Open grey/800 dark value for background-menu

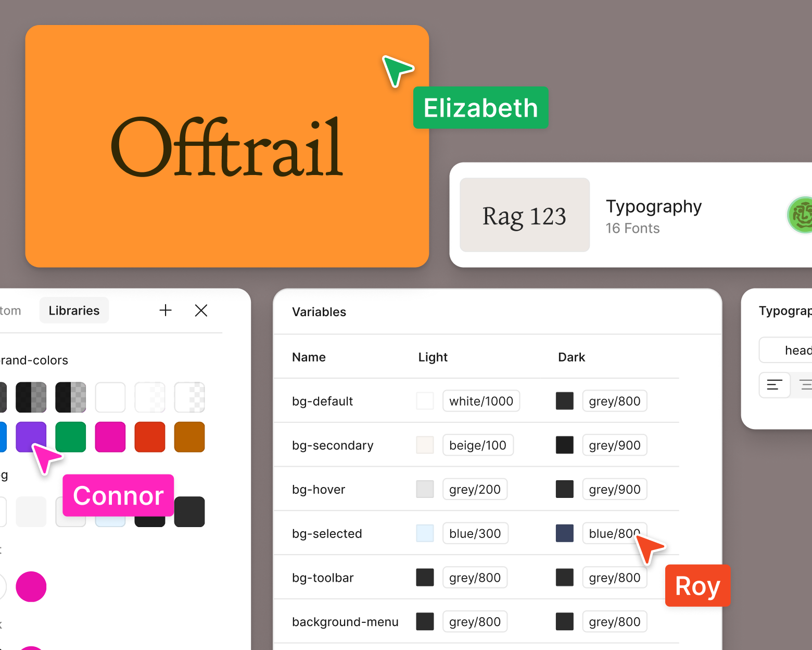coord(615,622)
